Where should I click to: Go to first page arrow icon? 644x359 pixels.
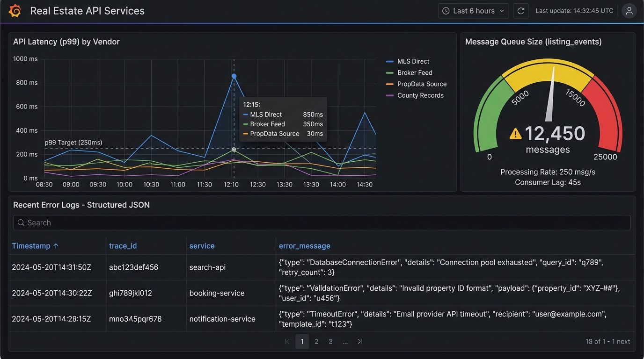click(x=287, y=342)
